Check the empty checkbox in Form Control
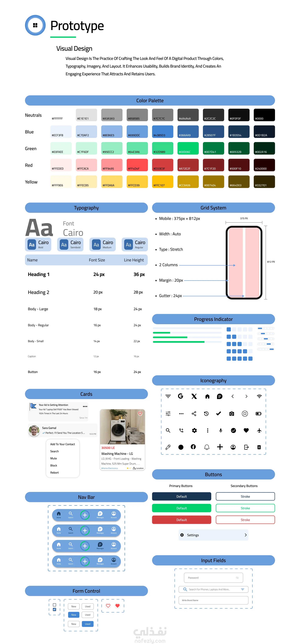The height and width of the screenshot is (644, 300). pyautogui.click(x=54, y=605)
